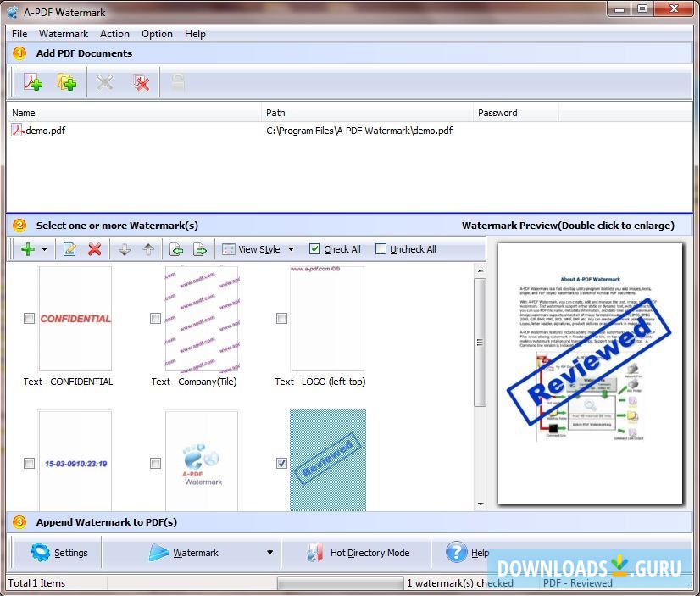
Task: Click the Total 1 Items status text
Action: click(x=36, y=583)
